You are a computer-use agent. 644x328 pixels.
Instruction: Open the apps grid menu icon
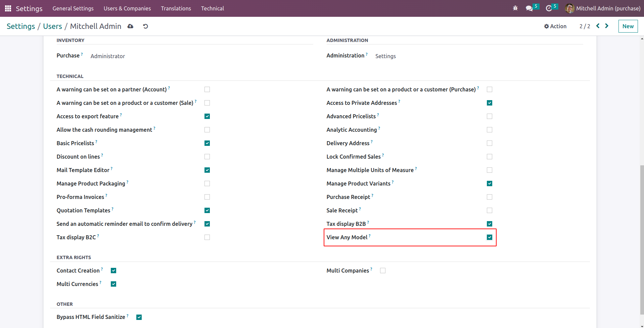click(x=8, y=8)
